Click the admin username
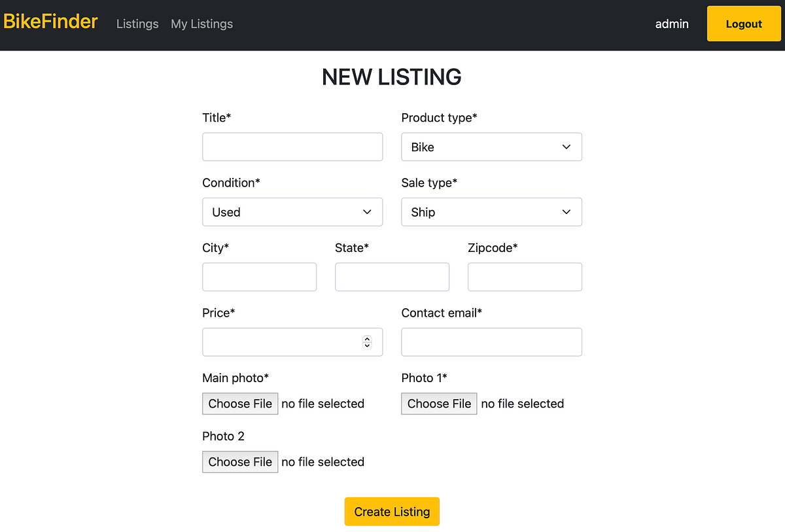Viewport: 785px width, 532px height. (x=671, y=24)
